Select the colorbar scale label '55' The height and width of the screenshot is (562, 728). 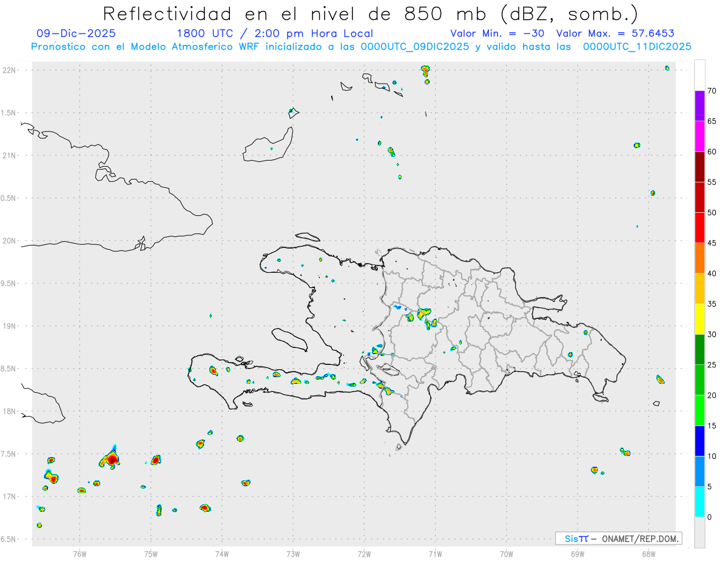pyautogui.click(x=712, y=182)
